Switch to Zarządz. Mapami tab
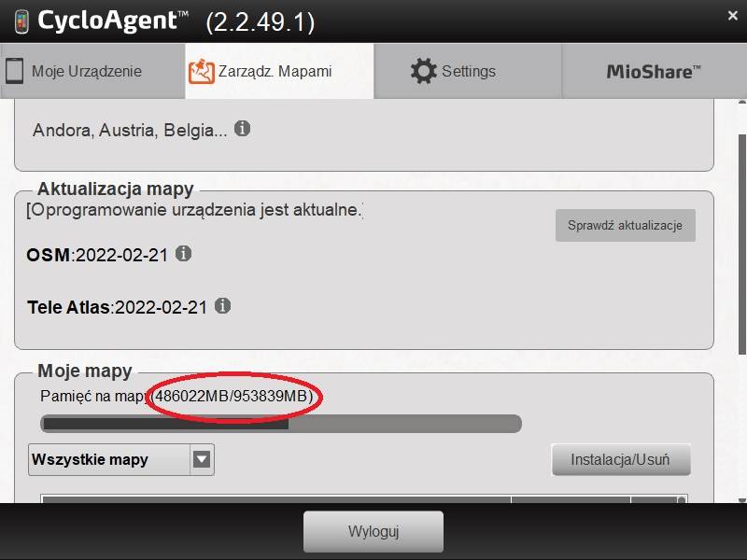 (x=279, y=72)
